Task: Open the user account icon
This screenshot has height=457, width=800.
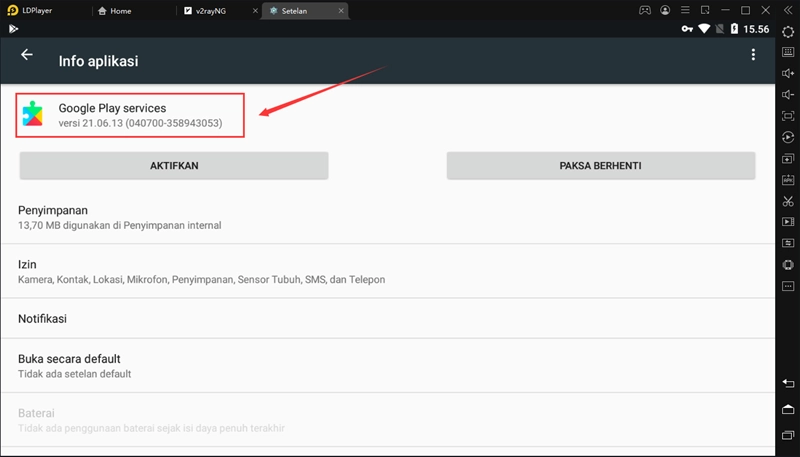Action: coord(665,10)
